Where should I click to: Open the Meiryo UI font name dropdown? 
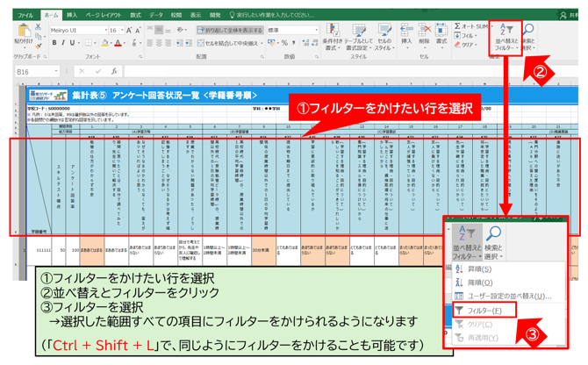(105, 30)
